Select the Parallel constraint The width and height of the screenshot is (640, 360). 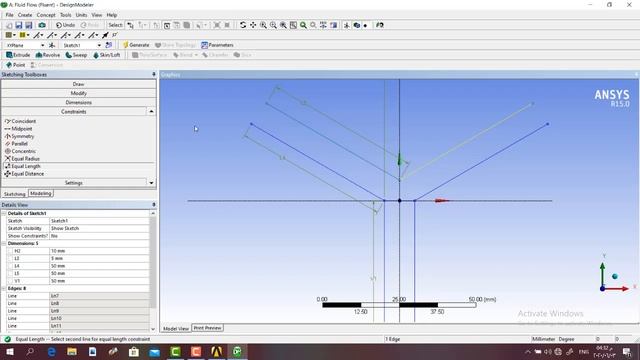pos(16,144)
